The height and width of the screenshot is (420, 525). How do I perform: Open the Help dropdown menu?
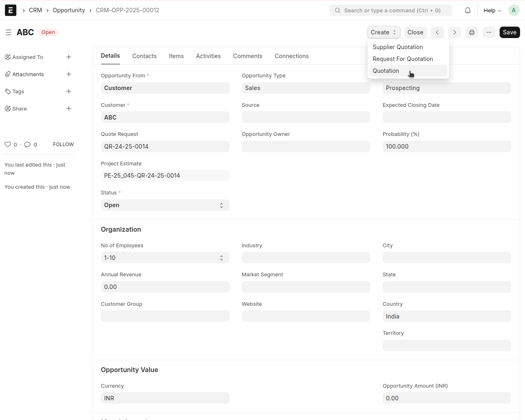point(492,10)
